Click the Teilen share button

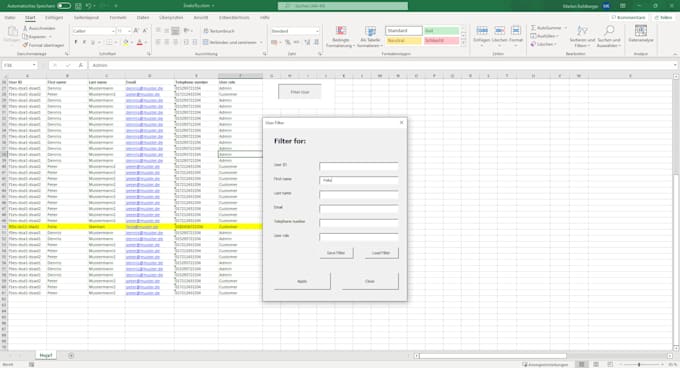[664, 17]
